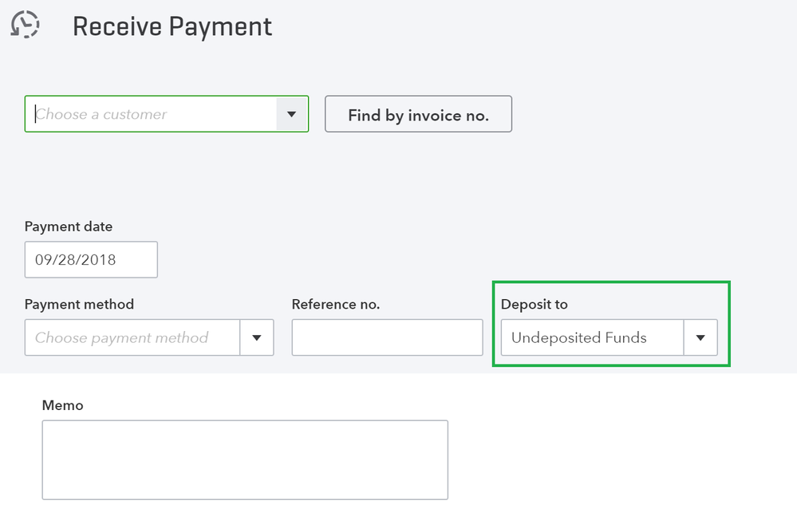The height and width of the screenshot is (532, 797).
Task: Click the Choose a customer placeholder text
Action: [101, 114]
